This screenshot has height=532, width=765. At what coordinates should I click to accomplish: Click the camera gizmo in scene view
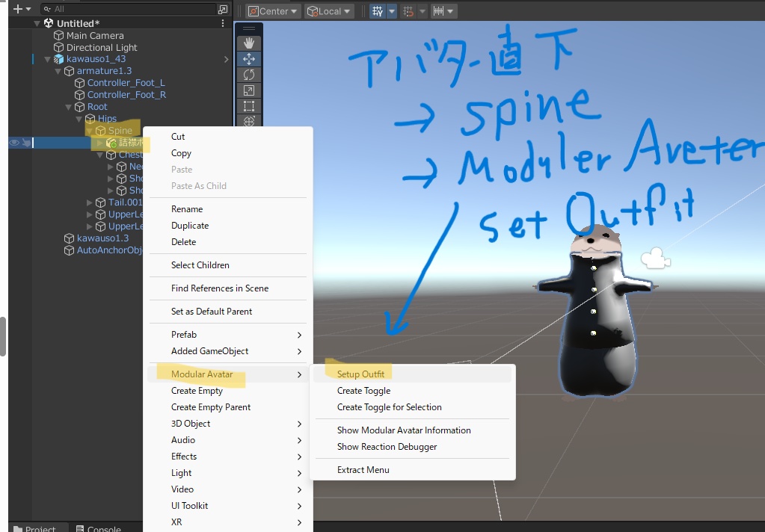click(655, 259)
